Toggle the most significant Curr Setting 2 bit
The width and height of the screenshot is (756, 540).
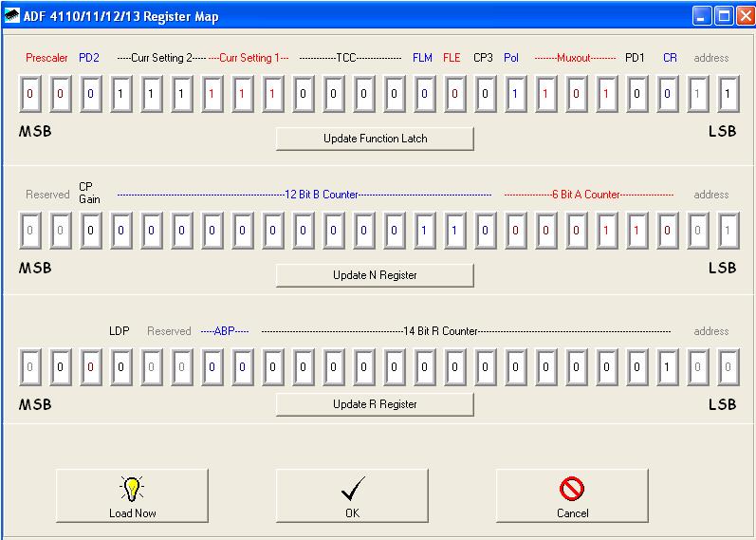click(x=121, y=94)
